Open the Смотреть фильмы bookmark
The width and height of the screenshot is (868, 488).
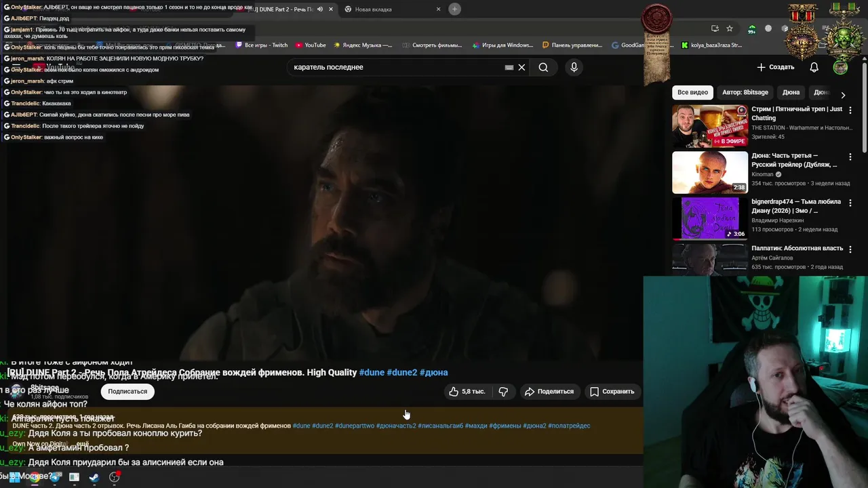[x=432, y=45]
